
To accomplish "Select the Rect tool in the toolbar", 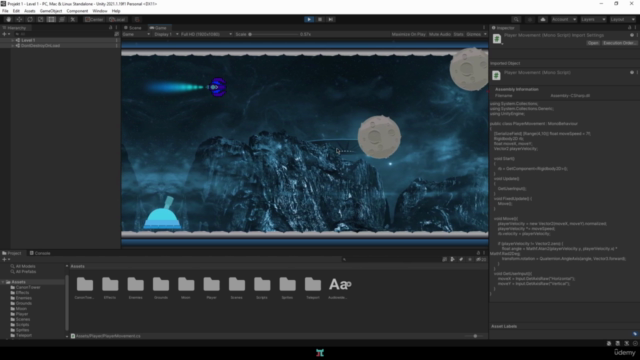I will [51, 19].
